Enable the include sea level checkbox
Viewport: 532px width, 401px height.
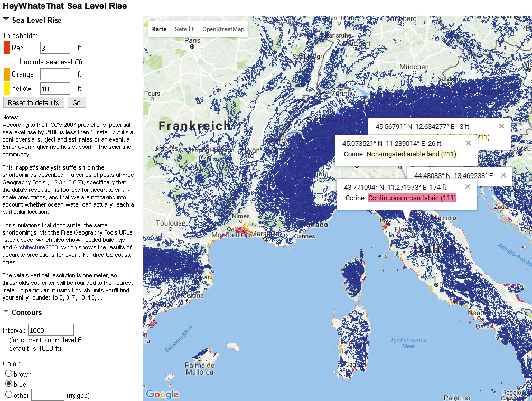pos(17,61)
